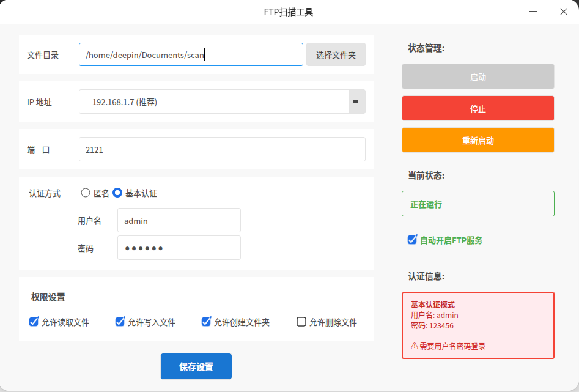
Task: Click the 权限设置 section title
Action: tap(48, 297)
